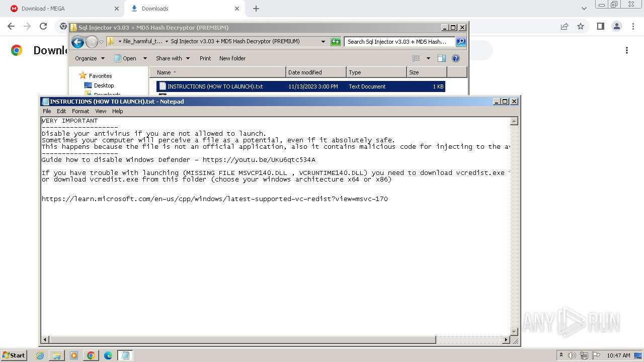Open the Chrome profile avatar
This screenshot has width=644, height=362.
[x=616, y=26]
